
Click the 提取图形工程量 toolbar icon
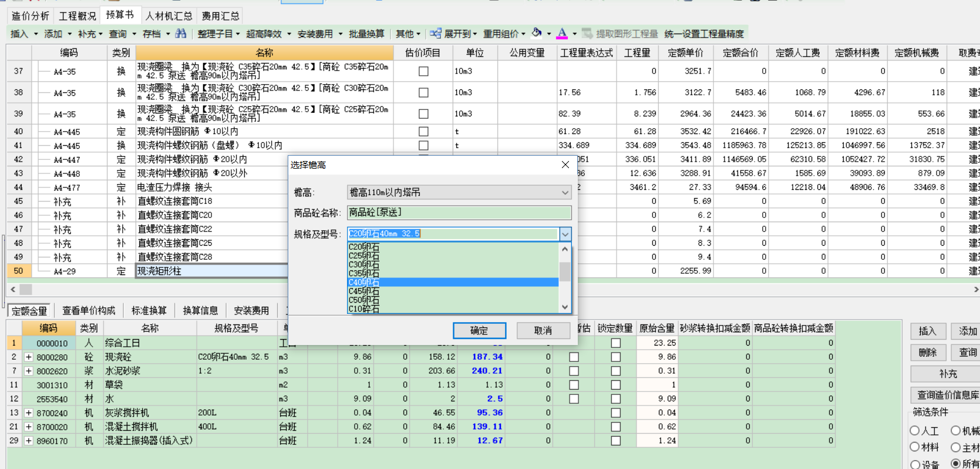(x=587, y=33)
